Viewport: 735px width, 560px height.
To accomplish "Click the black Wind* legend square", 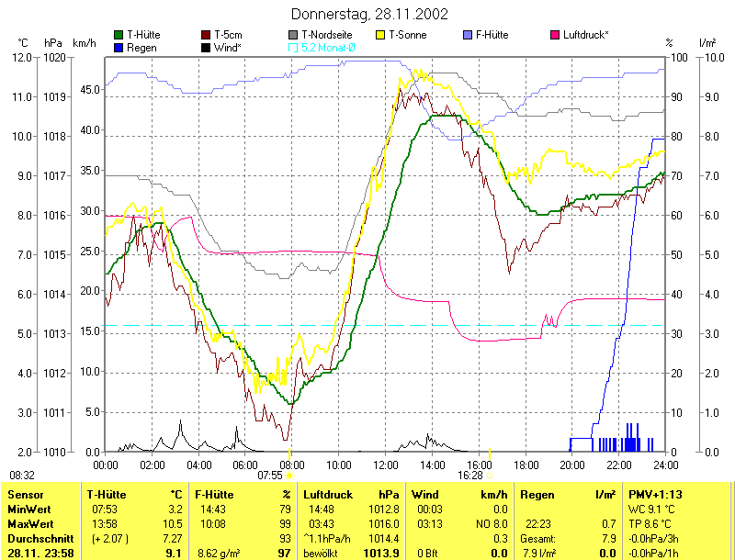I will tap(206, 47).
